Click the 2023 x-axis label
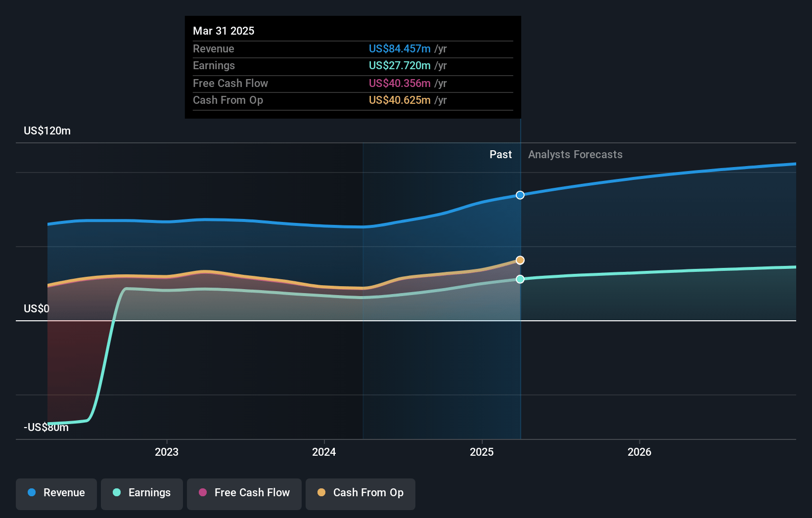812x518 pixels. point(167,452)
